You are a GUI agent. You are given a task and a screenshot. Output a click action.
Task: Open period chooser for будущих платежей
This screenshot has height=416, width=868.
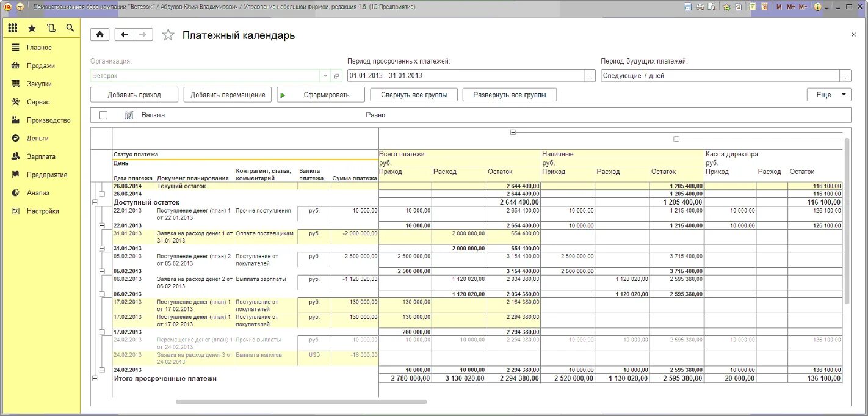[845, 76]
